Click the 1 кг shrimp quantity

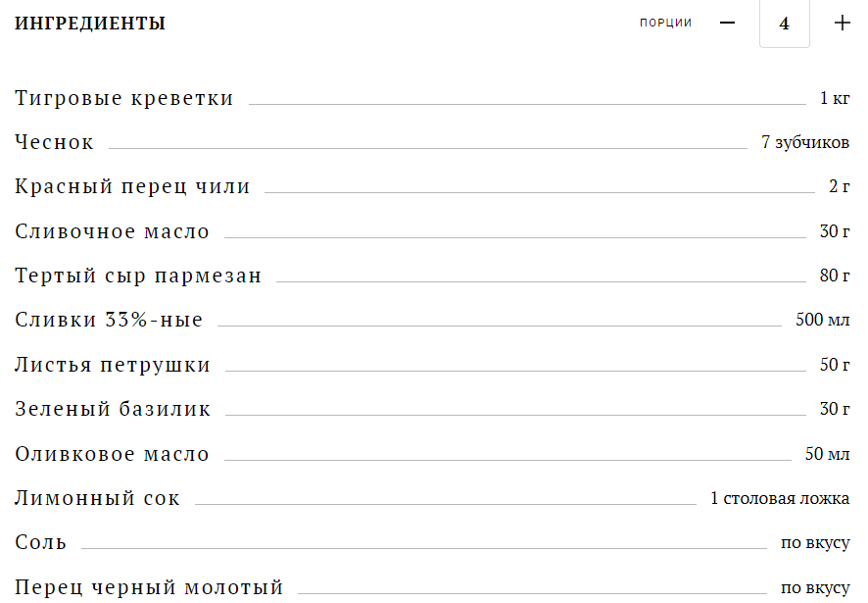click(x=835, y=98)
